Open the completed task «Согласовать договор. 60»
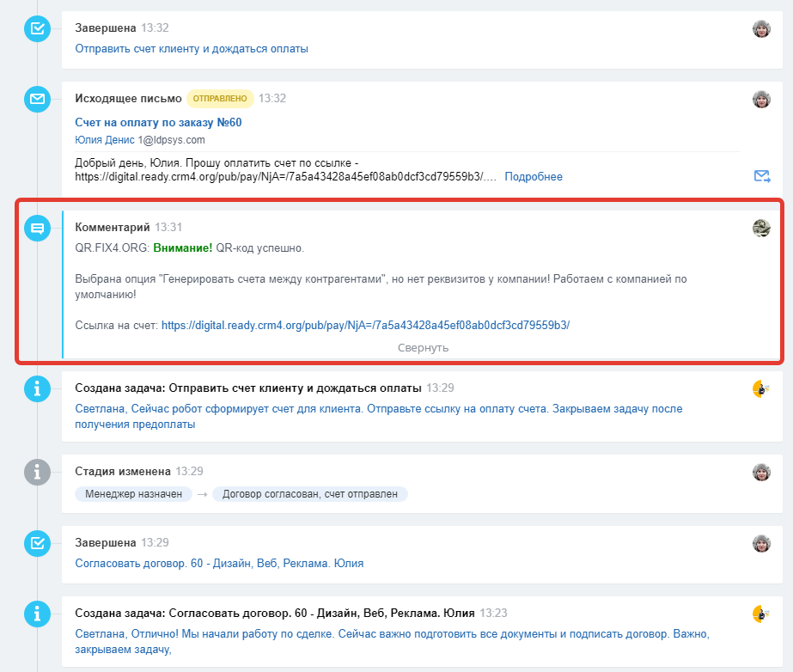 [219, 564]
